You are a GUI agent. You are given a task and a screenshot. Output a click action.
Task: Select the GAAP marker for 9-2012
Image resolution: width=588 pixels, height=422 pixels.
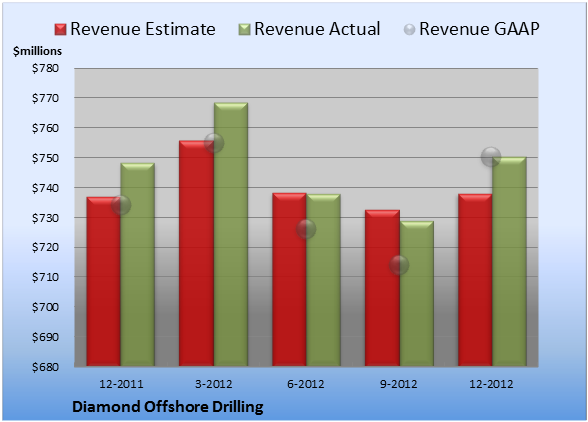coord(399,265)
